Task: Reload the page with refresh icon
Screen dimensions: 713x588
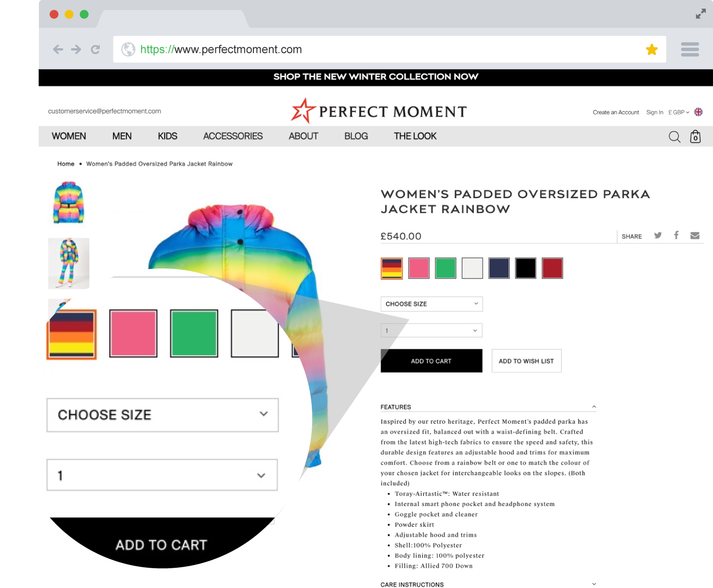Action: click(x=95, y=49)
